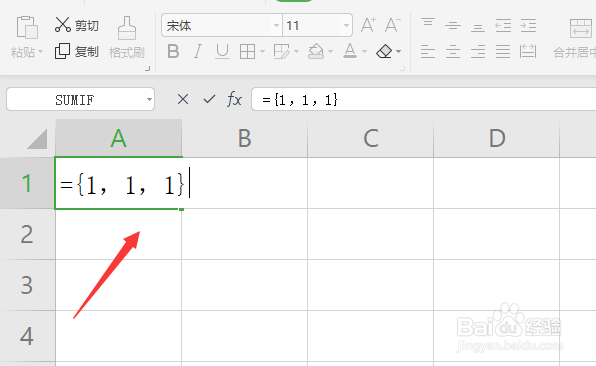Viewport: 596px width, 366px height.
Task: Open the clear eraser dropdown arrow
Action: 398,51
